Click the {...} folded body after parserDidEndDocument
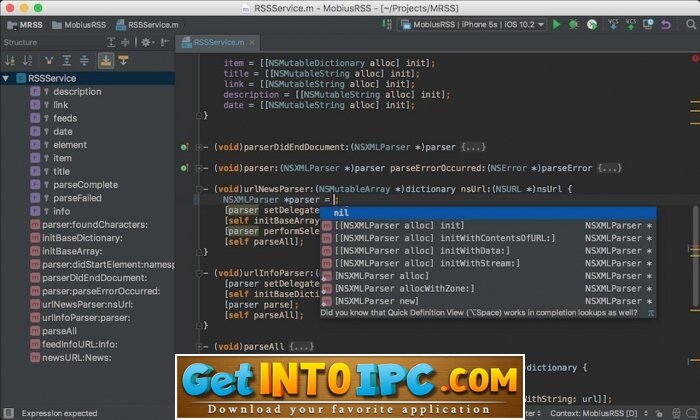700x420 pixels. click(x=474, y=147)
